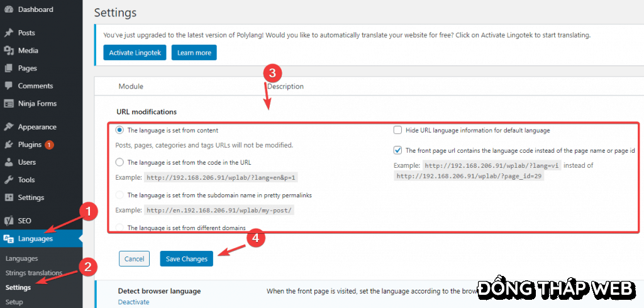Click the Posts pushpin icon
Viewport: 644px width, 308px height.
coord(9,33)
